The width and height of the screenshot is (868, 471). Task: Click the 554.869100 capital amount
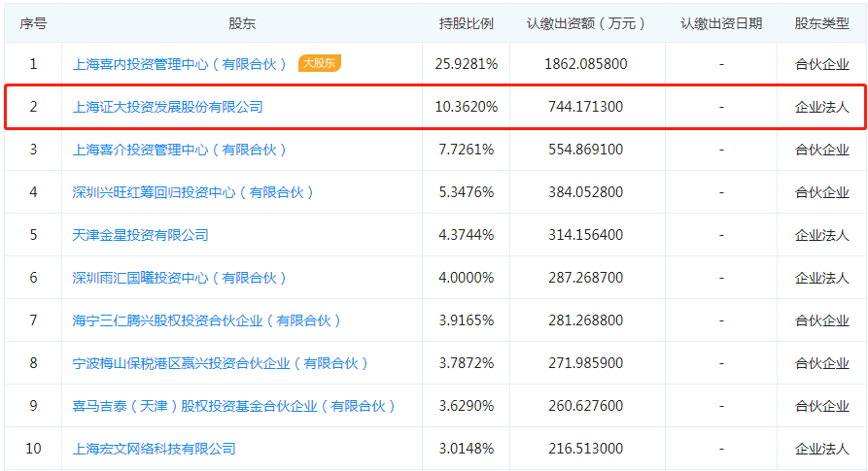[586, 150]
